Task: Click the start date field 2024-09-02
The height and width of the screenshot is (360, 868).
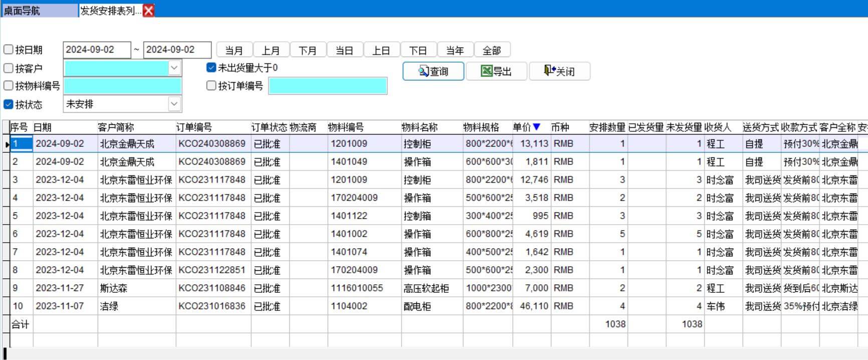Action: 96,50
